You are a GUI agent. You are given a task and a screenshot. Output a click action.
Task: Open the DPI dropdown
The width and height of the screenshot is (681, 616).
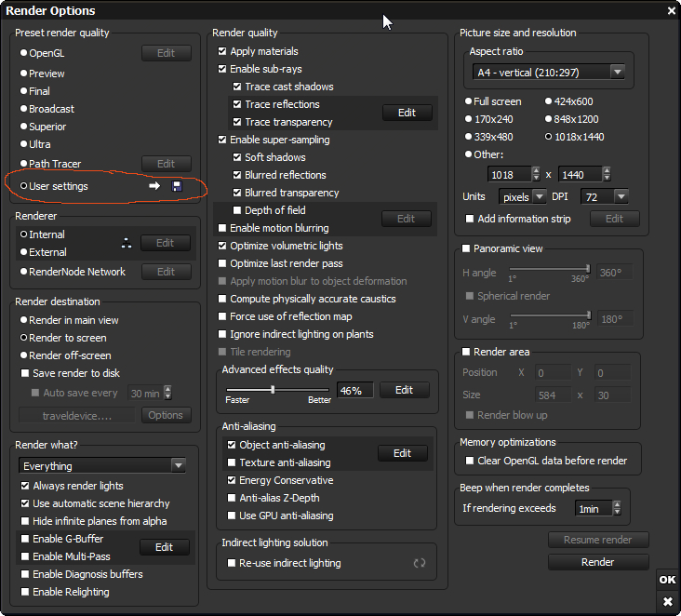pos(604,197)
